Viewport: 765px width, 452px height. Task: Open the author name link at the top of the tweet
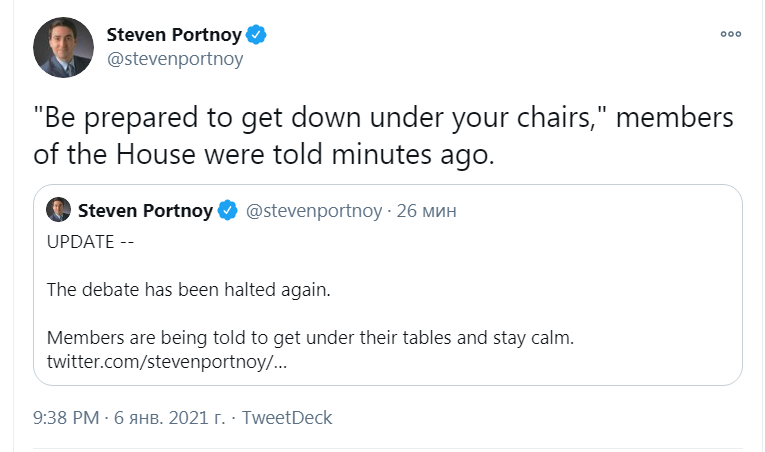coord(174,35)
